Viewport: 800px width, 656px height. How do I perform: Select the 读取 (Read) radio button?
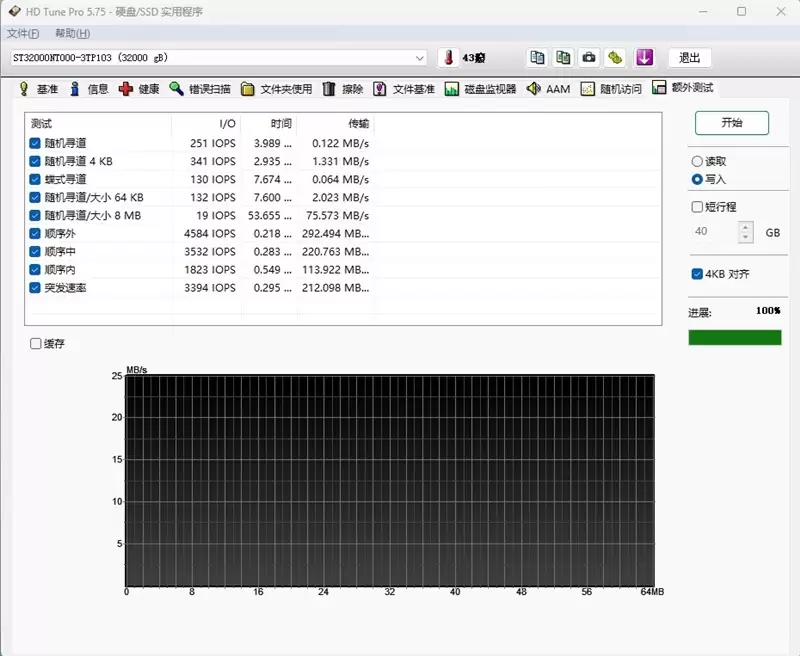pos(697,161)
